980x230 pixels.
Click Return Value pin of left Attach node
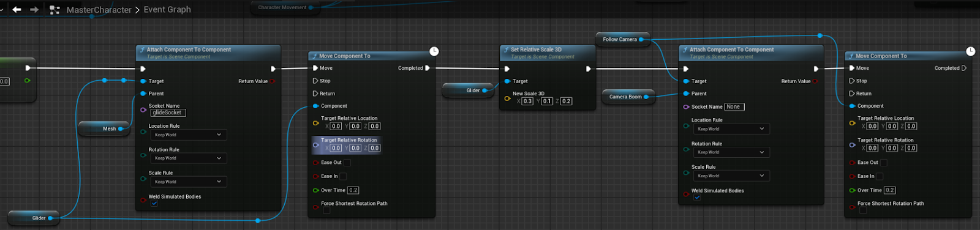coord(273,81)
